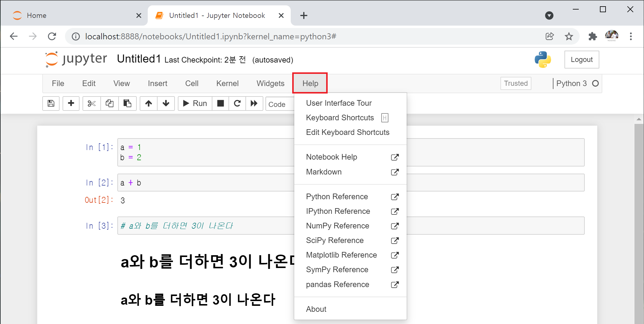Copy selected cells icon
This screenshot has height=324, width=644.
(109, 103)
